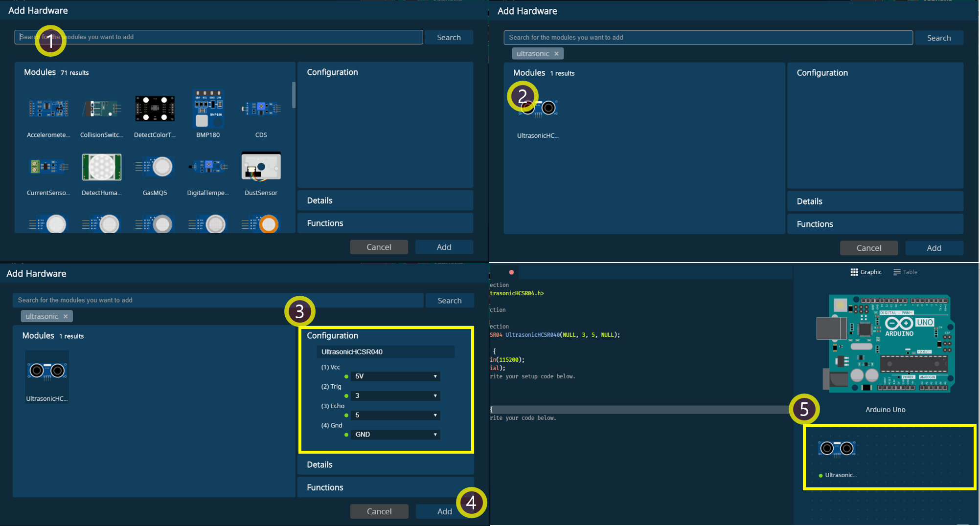Focus search field in dialog showing pin configuration
This screenshot has width=980, height=526.
[218, 300]
